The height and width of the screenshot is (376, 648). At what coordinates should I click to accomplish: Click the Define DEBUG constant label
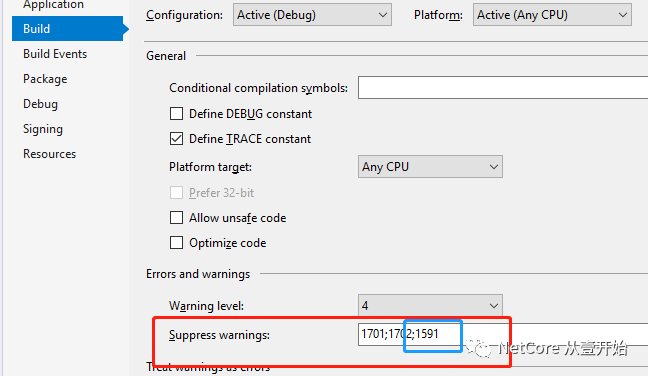pyautogui.click(x=250, y=114)
